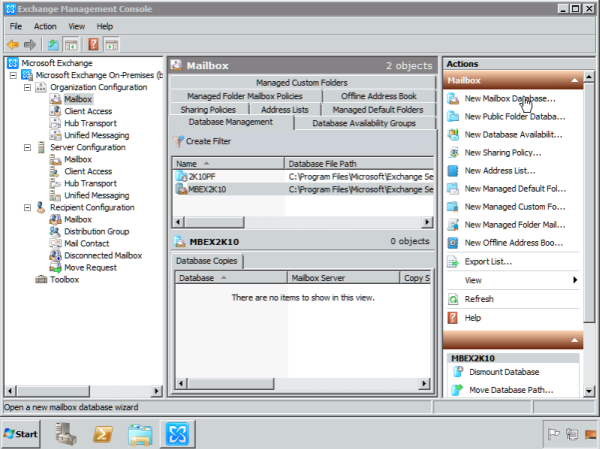
Task: Click the Action Center flag tray icon
Action: 553,434
